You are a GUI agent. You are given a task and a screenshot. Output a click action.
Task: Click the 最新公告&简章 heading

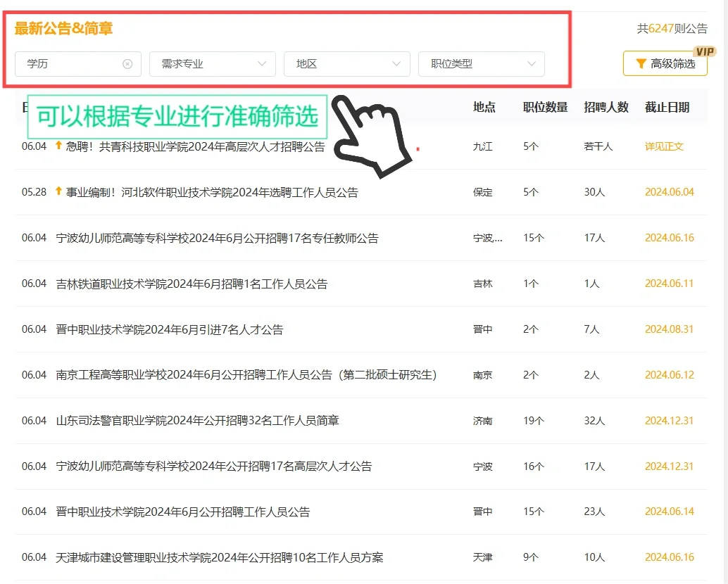[x=63, y=28]
